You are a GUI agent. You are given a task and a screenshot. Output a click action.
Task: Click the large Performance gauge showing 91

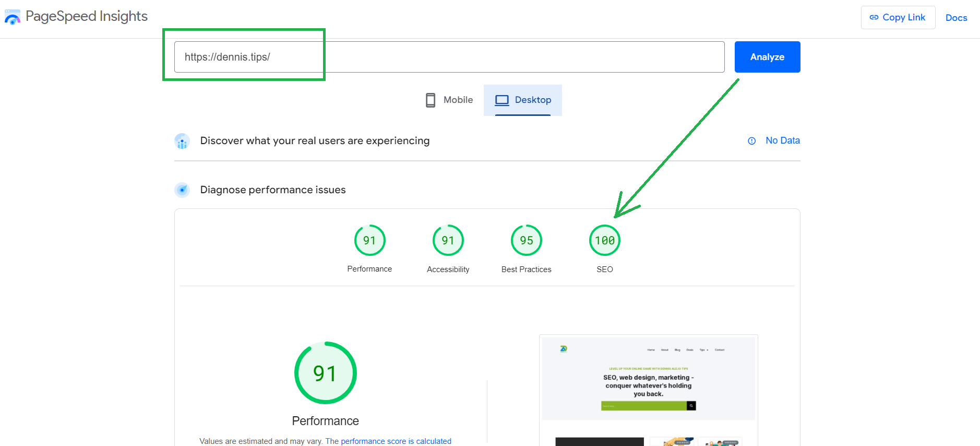click(x=325, y=373)
